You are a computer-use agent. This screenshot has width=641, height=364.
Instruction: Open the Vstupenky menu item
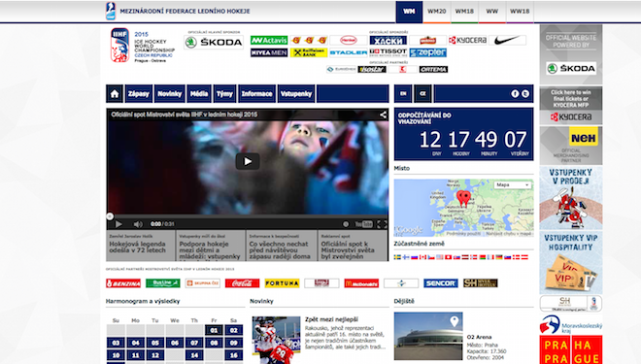coord(296,93)
